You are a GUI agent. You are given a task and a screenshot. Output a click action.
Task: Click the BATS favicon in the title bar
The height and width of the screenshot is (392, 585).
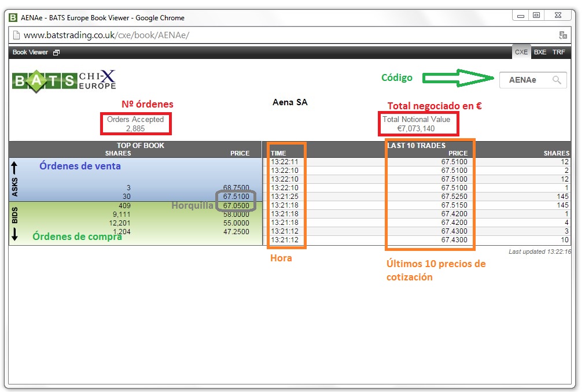tap(13, 17)
